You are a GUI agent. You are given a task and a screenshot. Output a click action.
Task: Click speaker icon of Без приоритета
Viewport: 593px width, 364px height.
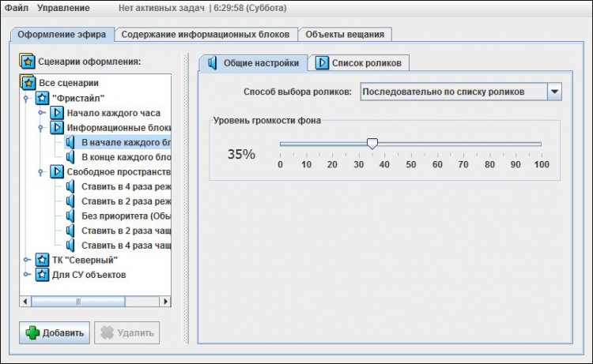pos(70,216)
